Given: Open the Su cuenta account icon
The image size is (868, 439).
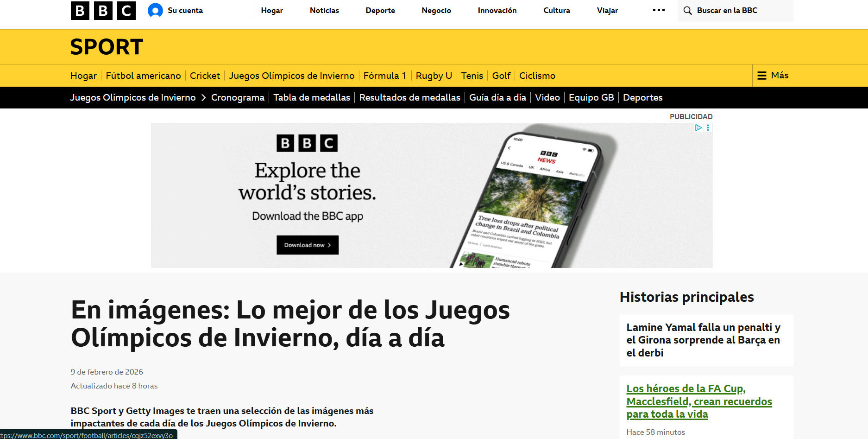Looking at the screenshot, I should coord(155,11).
